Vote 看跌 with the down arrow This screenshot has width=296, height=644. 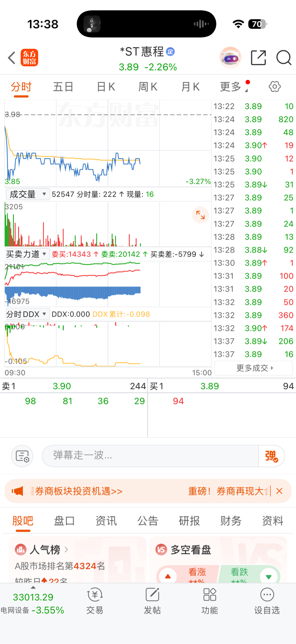[269, 577]
